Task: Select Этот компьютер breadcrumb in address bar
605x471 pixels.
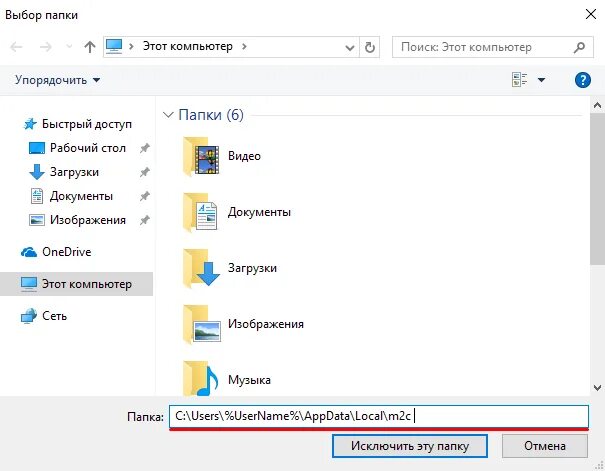Action: tap(188, 46)
